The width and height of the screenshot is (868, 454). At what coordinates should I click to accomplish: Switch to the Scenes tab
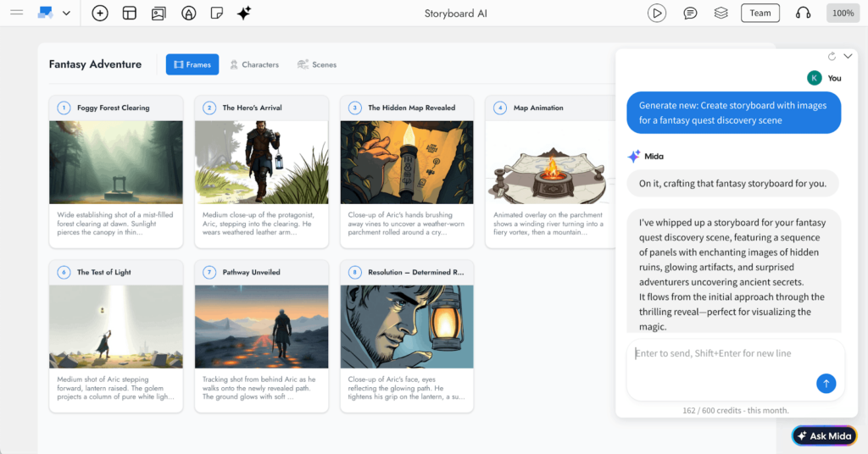316,64
